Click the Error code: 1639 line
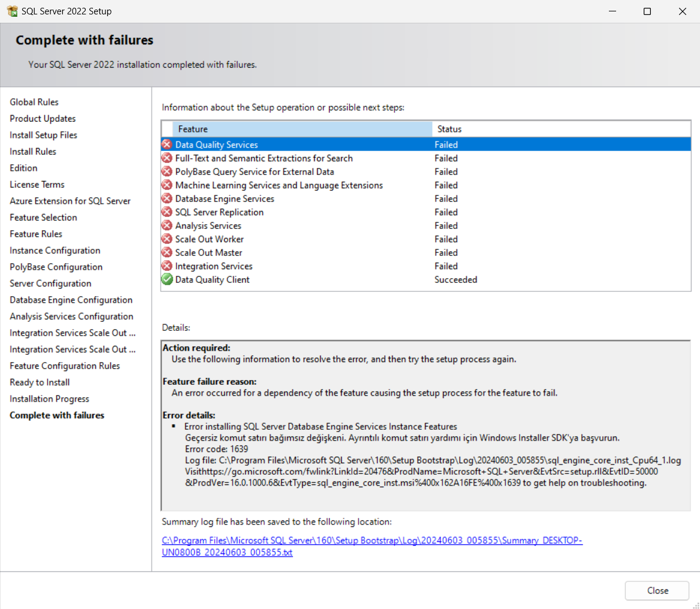700x609 pixels. tap(216, 449)
